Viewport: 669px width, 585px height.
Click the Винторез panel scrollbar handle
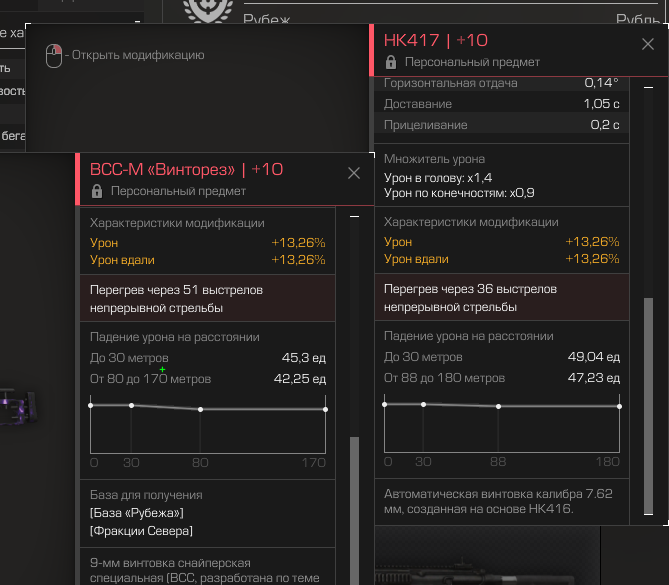tap(354, 510)
